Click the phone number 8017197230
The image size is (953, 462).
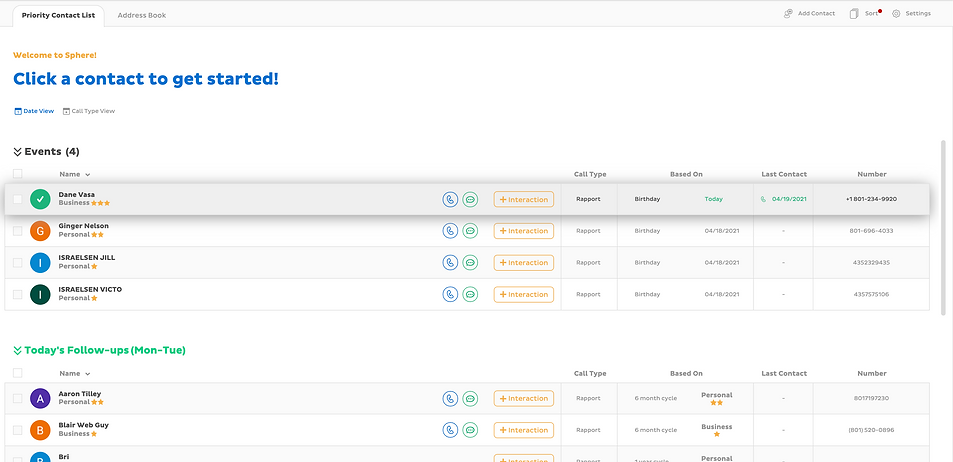click(x=872, y=399)
